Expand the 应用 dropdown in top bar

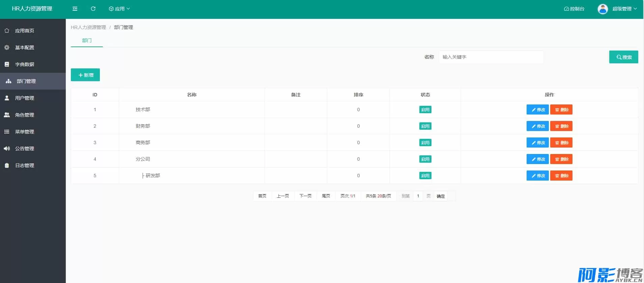(x=119, y=9)
